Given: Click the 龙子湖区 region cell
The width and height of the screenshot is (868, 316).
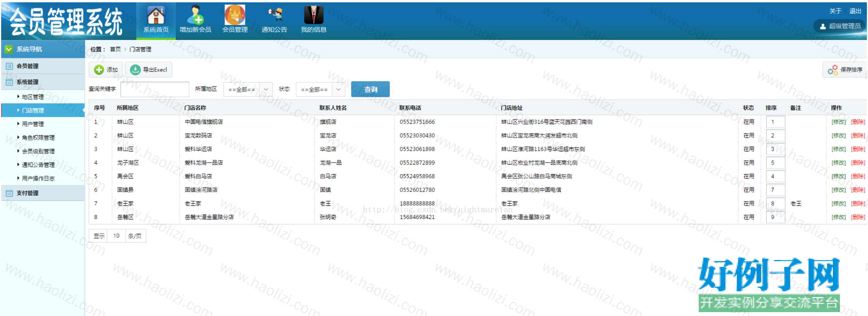Looking at the screenshot, I should (128, 163).
